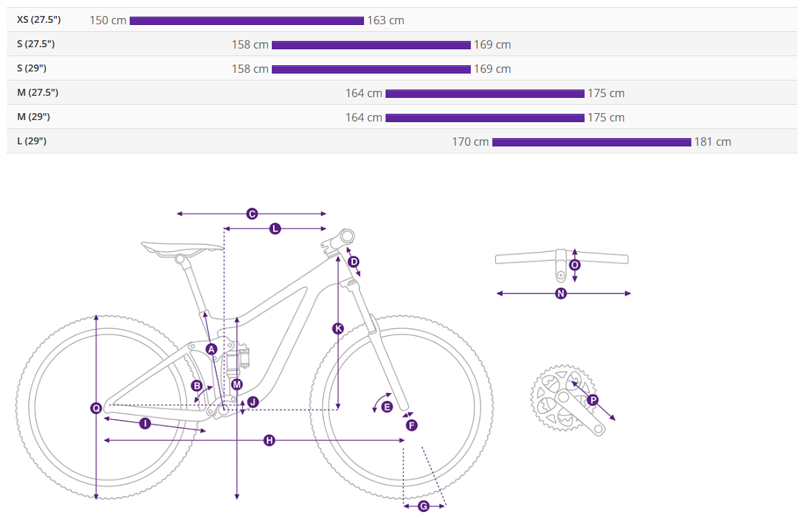Viewport: 812px width, 517px height.
Task: Click the P crank length marker
Action: coord(592,400)
